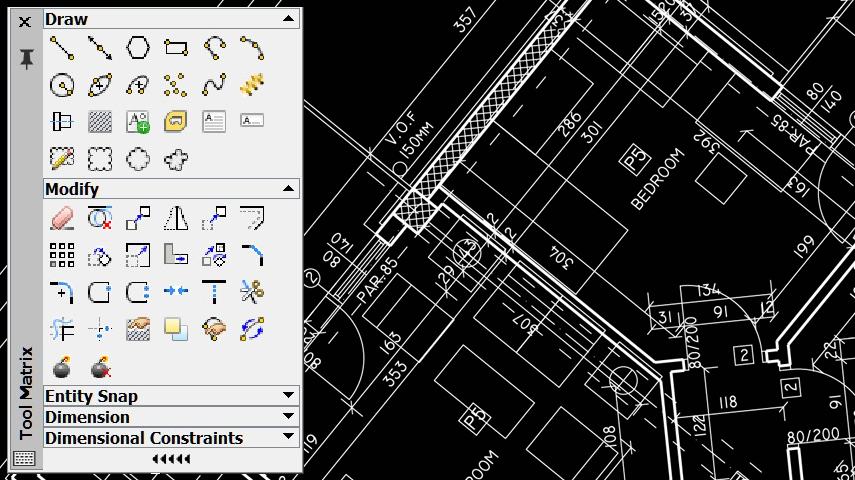Click the Hatch pattern tool
855x480 pixels.
100,121
